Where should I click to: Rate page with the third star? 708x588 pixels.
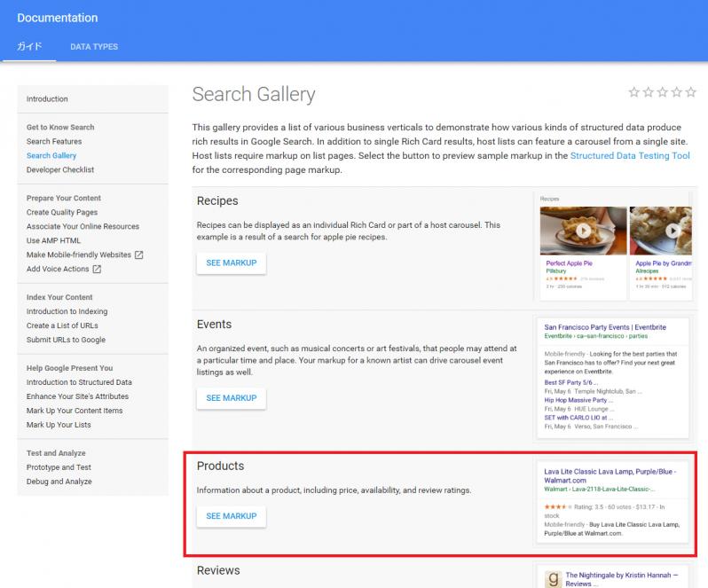tap(663, 92)
